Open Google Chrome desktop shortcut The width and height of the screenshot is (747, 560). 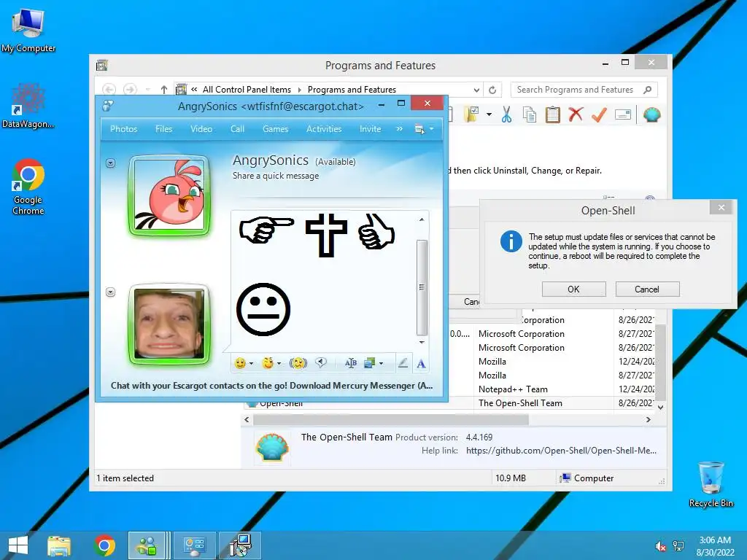point(28,187)
